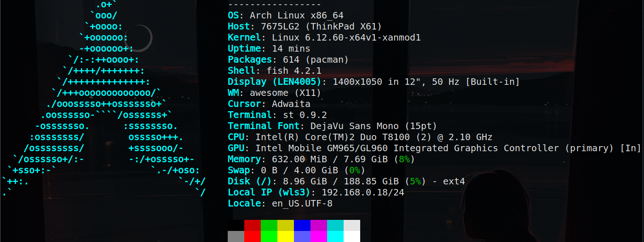The height and width of the screenshot is (242, 644).
Task: Click 'fish 4.2.1' shell value
Action: 294,71
